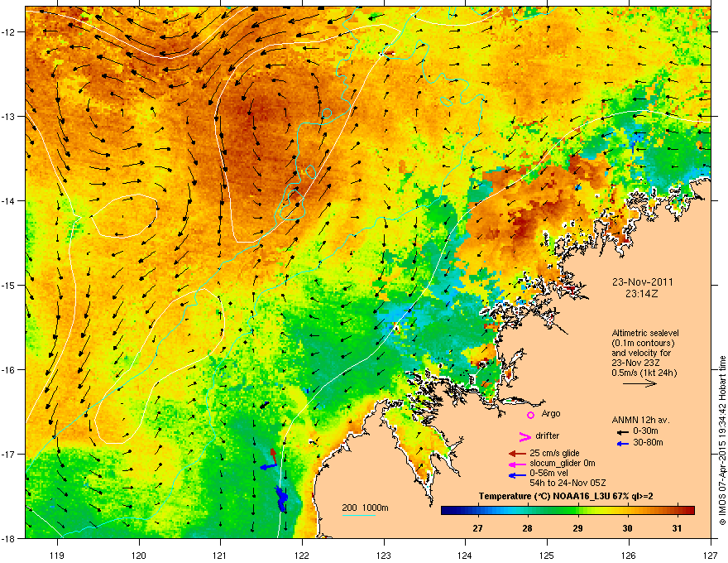The height and width of the screenshot is (563, 728).
Task: Click the blue velocity arrow next to the red glider arrow
Action: 267,466
